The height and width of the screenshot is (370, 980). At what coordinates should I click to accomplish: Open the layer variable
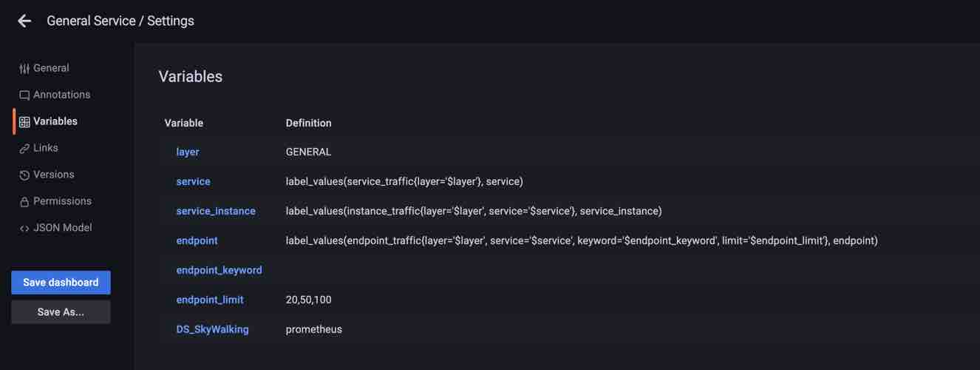click(188, 152)
